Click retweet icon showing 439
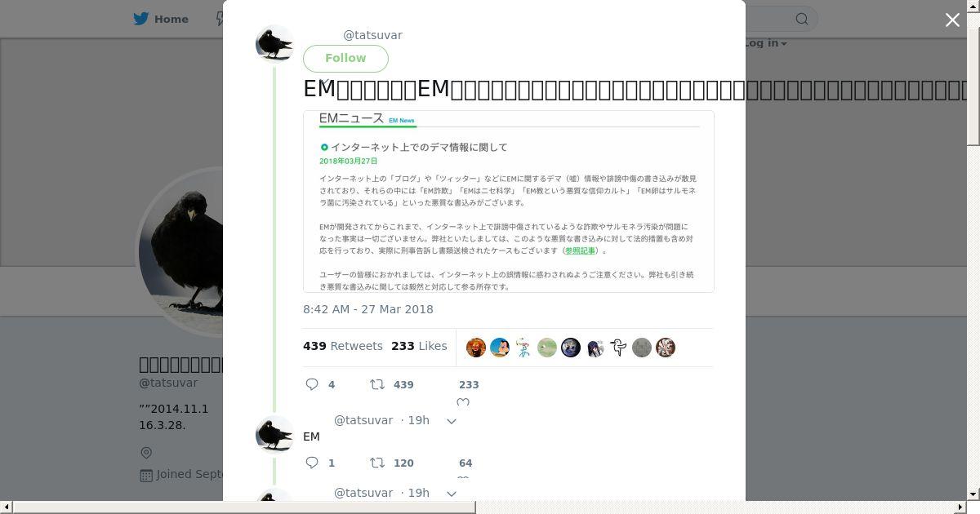Viewport: 980px width, 514px height. point(377,384)
